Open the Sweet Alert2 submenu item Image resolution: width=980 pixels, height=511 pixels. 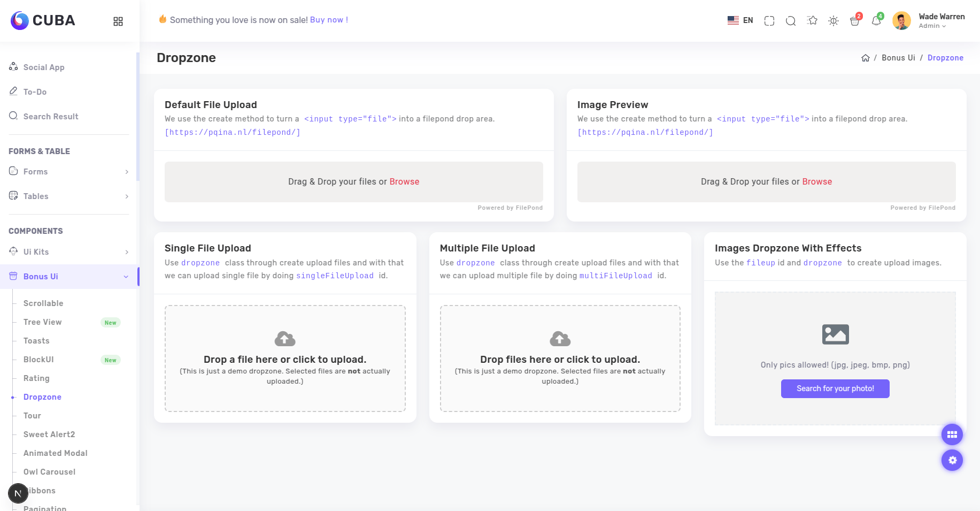click(49, 434)
